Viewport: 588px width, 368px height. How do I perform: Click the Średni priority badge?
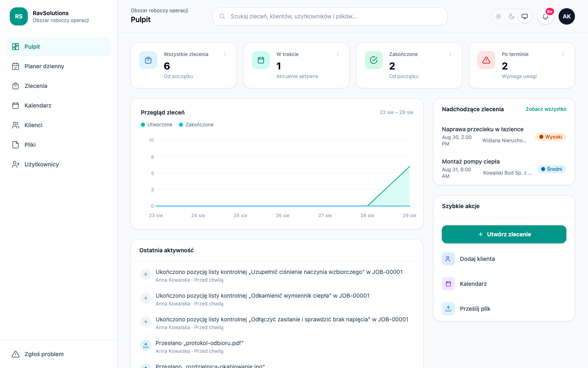click(551, 169)
